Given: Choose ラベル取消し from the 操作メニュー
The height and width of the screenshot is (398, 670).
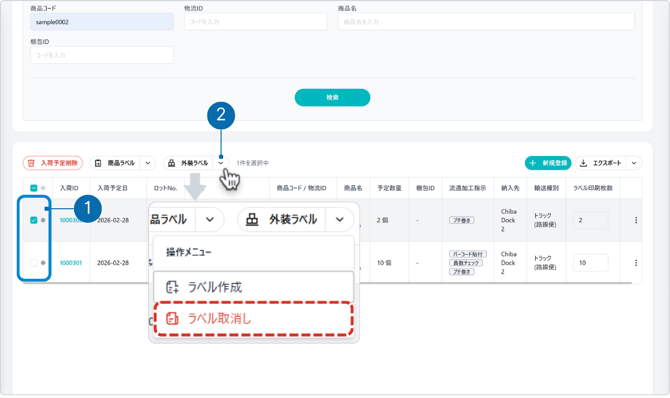Looking at the screenshot, I should click(x=254, y=319).
